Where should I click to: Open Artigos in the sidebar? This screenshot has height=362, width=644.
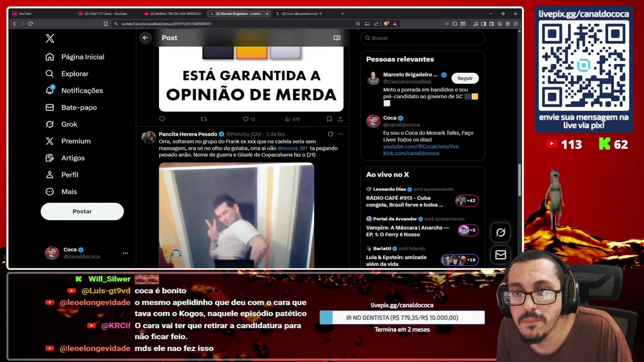pos(65,158)
